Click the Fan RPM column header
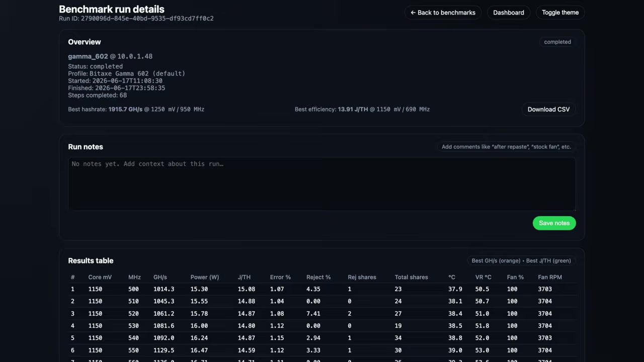The width and height of the screenshot is (644, 362). (x=550, y=277)
